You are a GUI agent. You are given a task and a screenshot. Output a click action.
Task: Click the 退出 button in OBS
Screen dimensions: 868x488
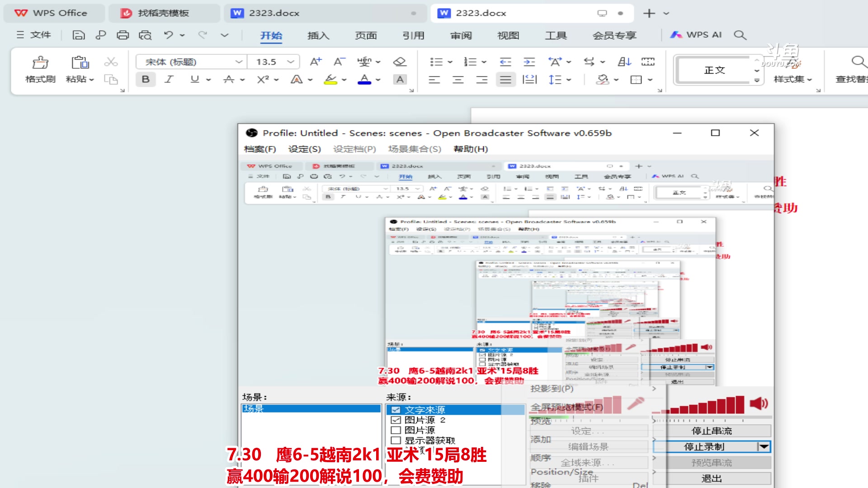[x=712, y=478]
